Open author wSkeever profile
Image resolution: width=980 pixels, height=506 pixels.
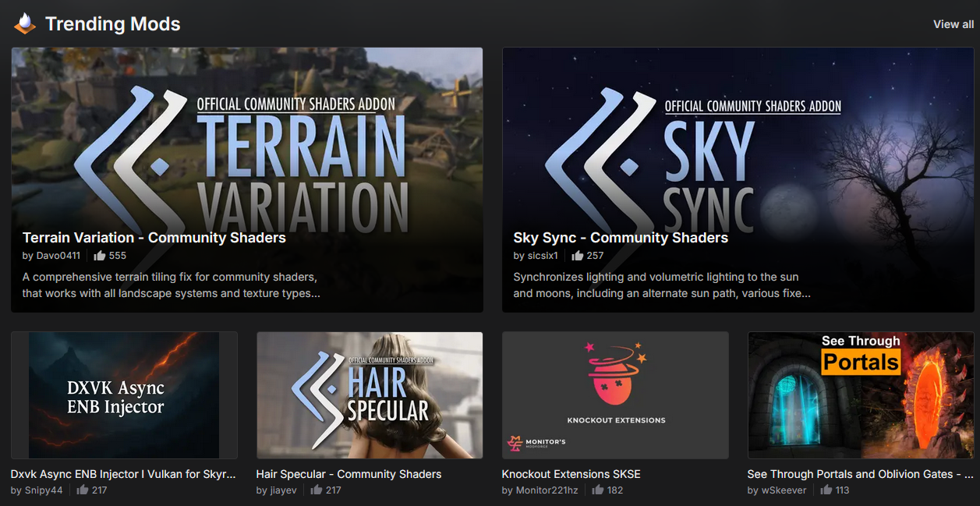click(x=784, y=490)
